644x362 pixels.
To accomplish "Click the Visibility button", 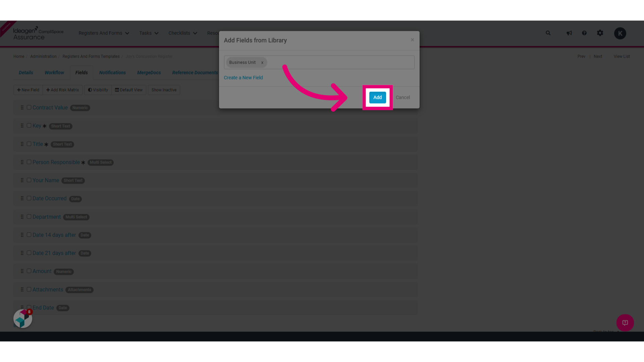I will tap(98, 90).
